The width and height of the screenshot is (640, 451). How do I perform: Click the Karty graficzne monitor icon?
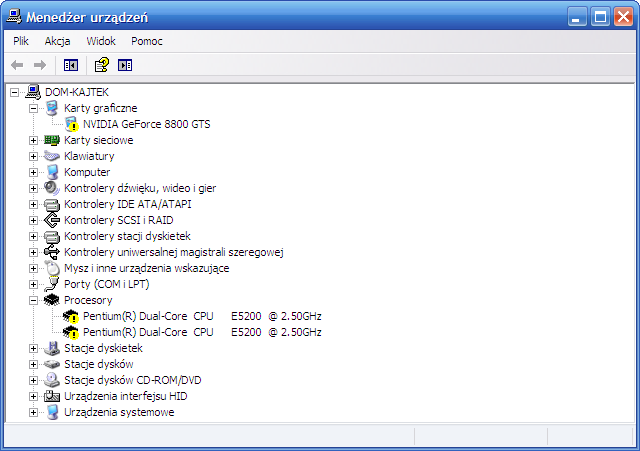(x=52, y=108)
